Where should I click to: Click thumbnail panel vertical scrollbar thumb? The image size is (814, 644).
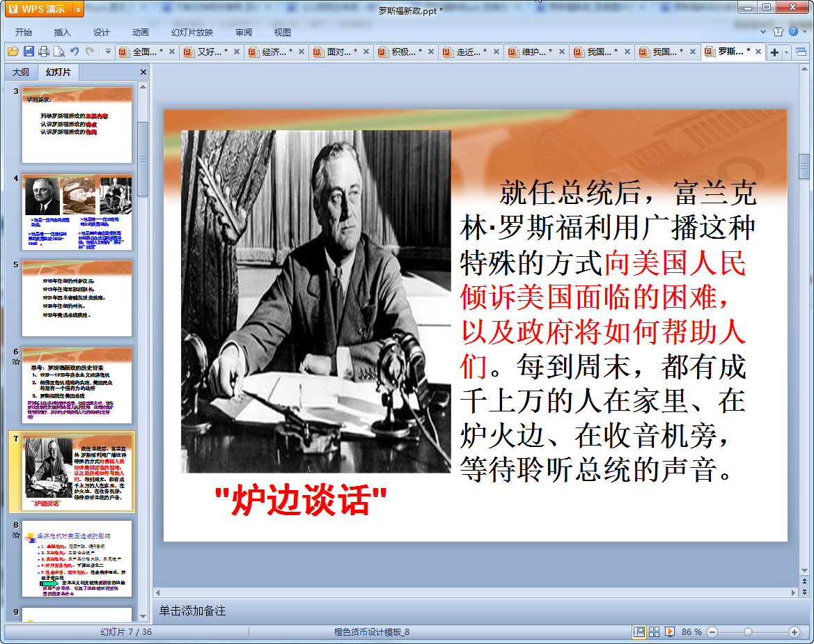[x=143, y=159]
